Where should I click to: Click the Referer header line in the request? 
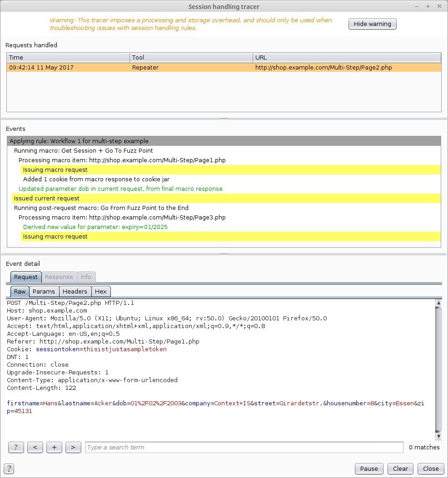coord(103,341)
